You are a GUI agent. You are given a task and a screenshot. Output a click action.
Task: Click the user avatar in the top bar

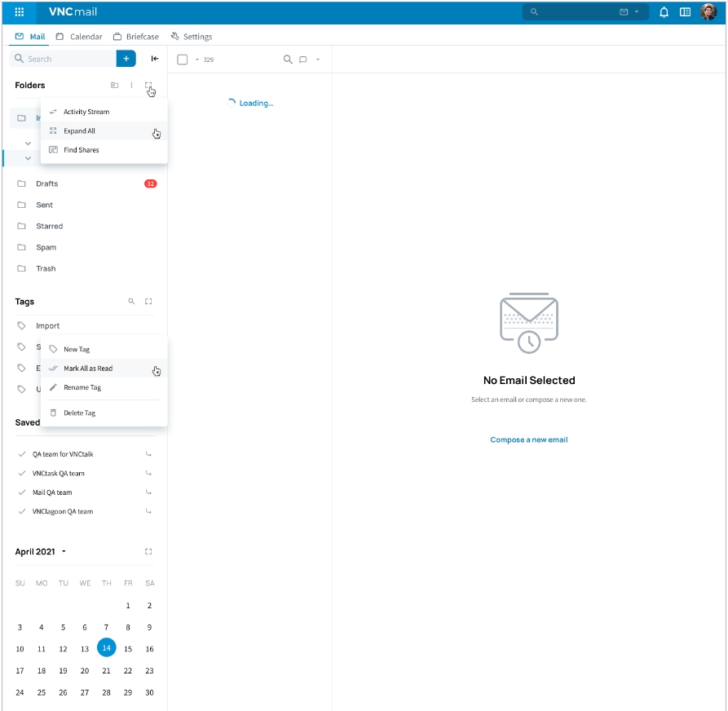coord(708,12)
